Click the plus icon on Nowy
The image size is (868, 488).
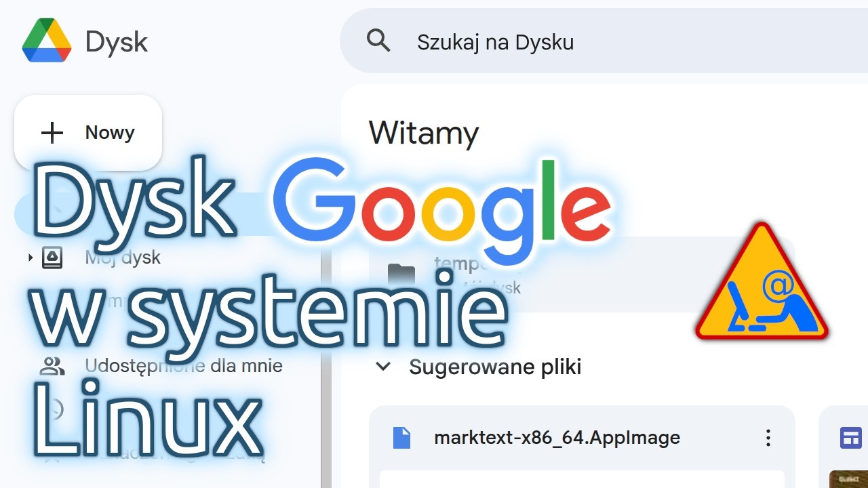point(52,133)
